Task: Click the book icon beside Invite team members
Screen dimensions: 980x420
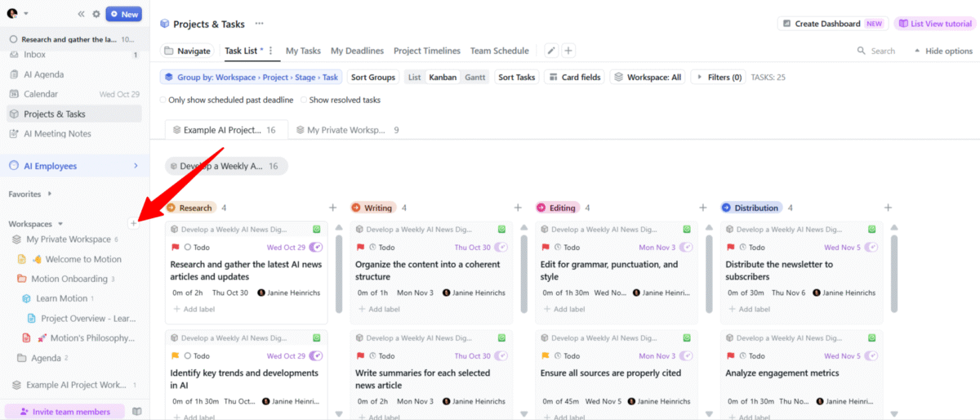Action: pyautogui.click(x=137, y=412)
